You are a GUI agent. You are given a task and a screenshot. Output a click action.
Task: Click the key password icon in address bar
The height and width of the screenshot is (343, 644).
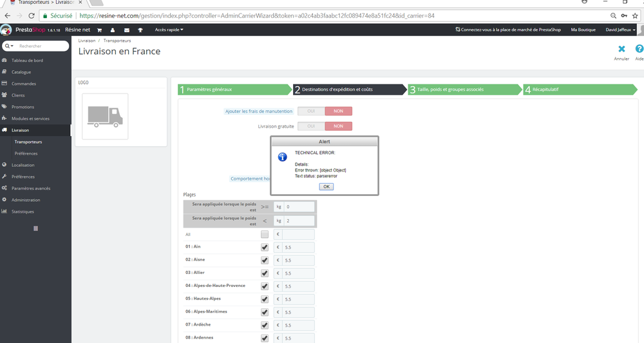pyautogui.click(x=624, y=15)
